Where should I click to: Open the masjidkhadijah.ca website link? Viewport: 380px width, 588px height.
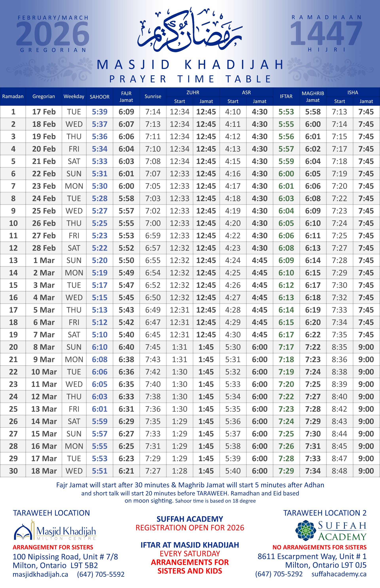click(x=40, y=574)
